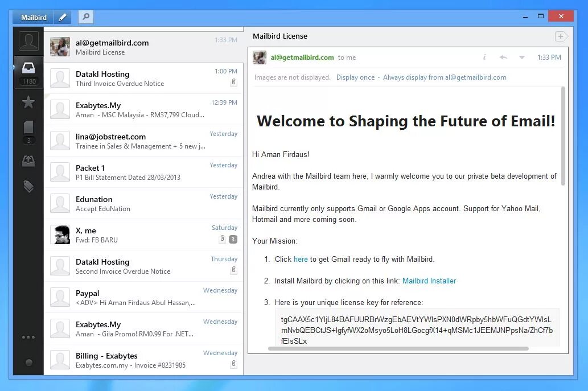Click the three dots more icon
Screen dimensions: 588x391
(x=28, y=338)
